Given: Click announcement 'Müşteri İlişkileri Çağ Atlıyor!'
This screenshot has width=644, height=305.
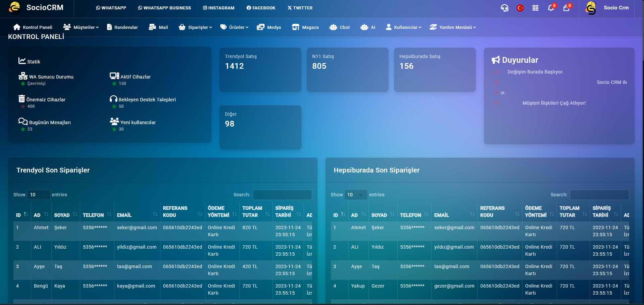Looking at the screenshot, I should (x=554, y=103).
